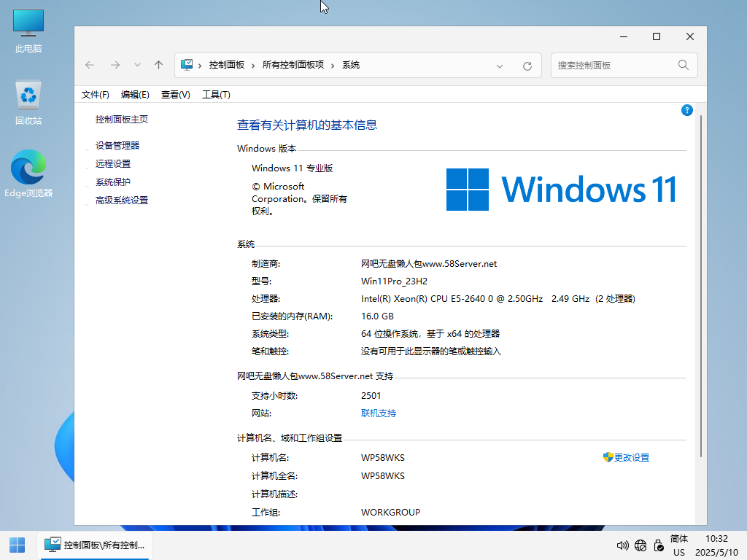Open the clock showing 10:32
This screenshot has height=560, width=747.
(716, 545)
